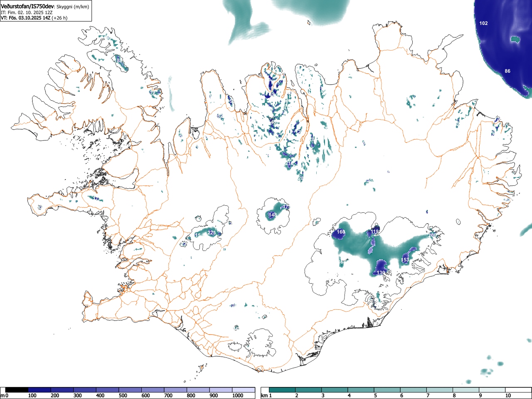Screen dimensions: 532x399
Task: Click the '153' visibility value label
Action: point(405,260)
